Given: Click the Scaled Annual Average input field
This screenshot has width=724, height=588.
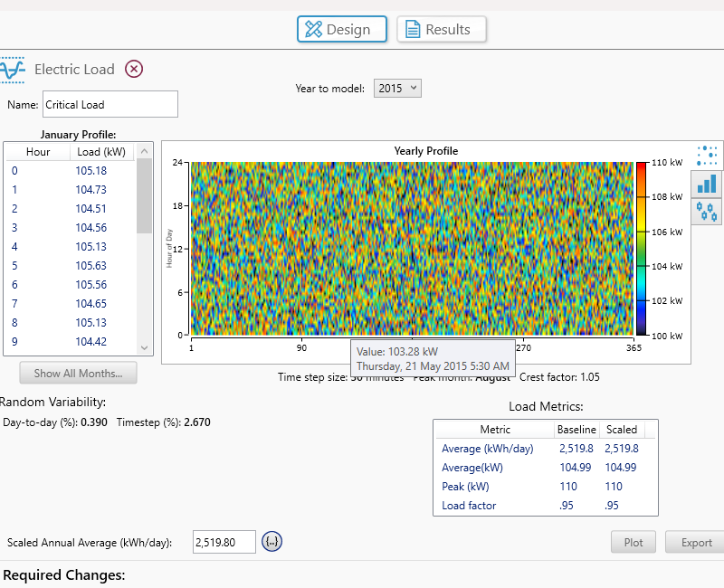Looking at the screenshot, I should click(224, 543).
